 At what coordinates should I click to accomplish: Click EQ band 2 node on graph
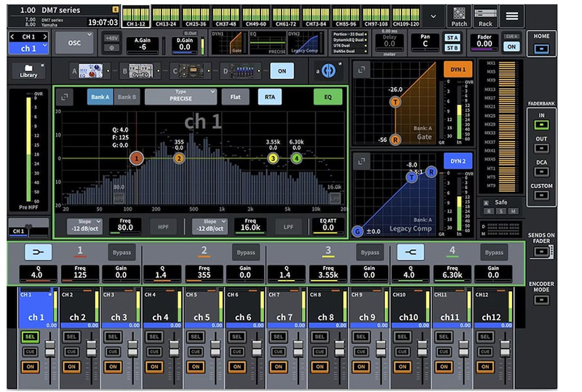click(179, 159)
